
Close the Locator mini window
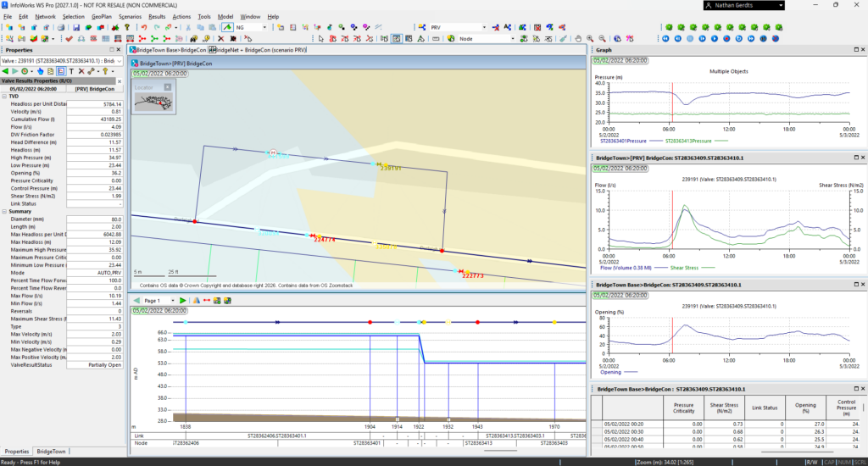(168, 87)
